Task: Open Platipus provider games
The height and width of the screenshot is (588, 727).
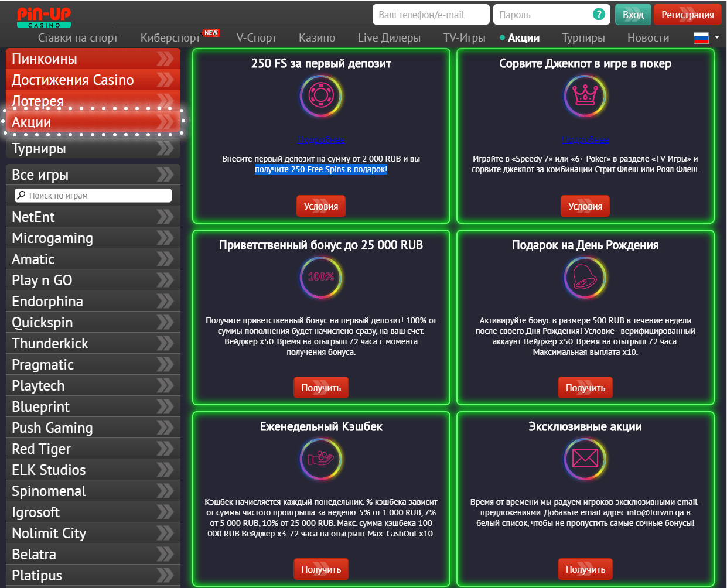Action: click(x=93, y=575)
